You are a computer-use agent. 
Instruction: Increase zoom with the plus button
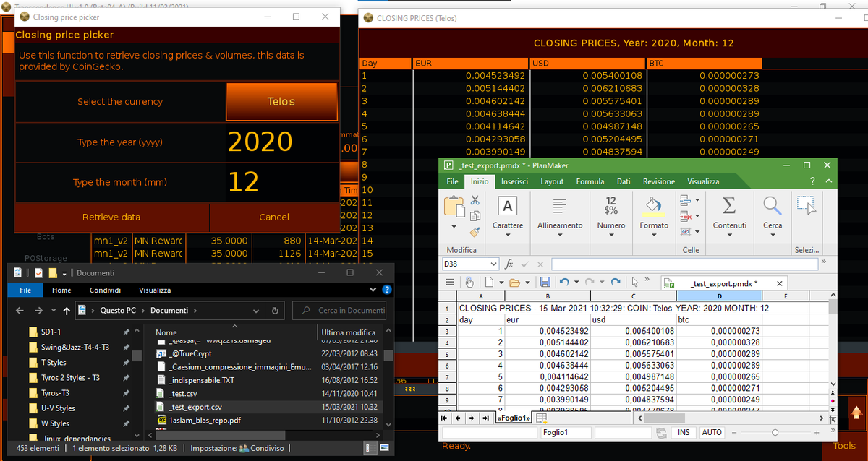(x=817, y=432)
